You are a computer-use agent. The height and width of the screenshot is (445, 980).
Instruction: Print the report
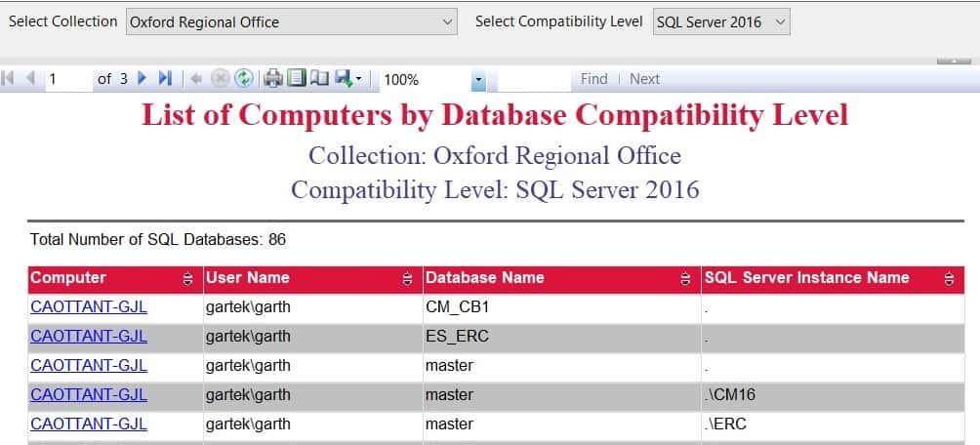(273, 79)
